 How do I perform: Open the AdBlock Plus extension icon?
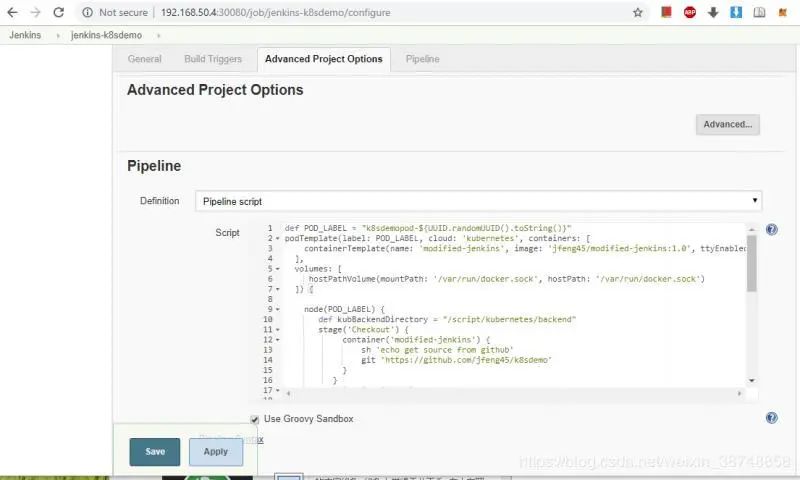690,13
